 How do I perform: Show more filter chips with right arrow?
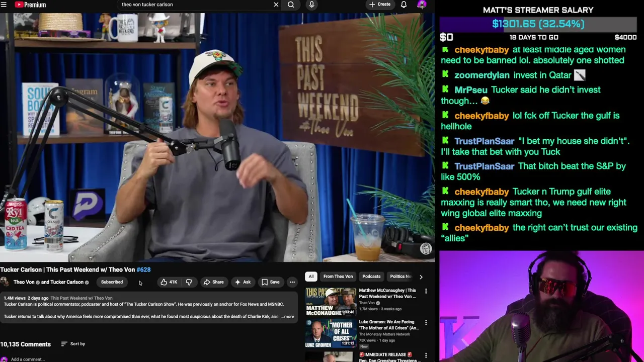[421, 277]
